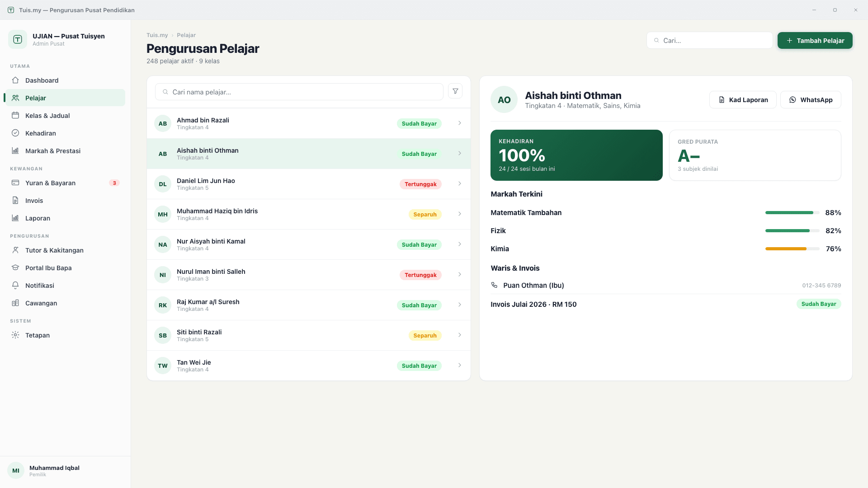The width and height of the screenshot is (868, 488).
Task: Click the Tambah Pelajar button
Action: (x=815, y=40)
